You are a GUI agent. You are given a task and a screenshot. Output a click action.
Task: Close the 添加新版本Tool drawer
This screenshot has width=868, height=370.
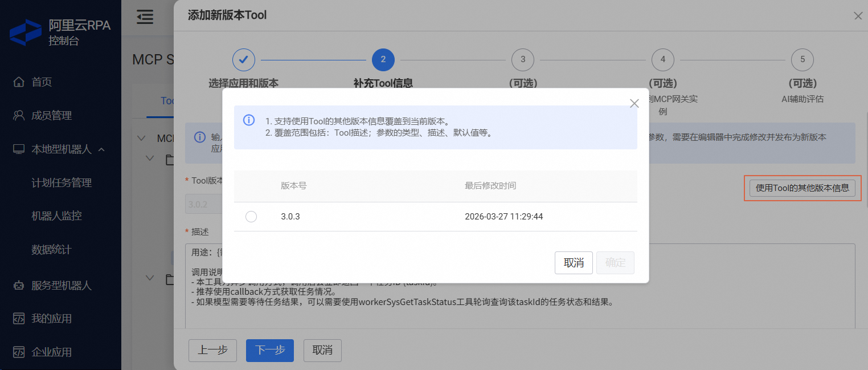[858, 16]
